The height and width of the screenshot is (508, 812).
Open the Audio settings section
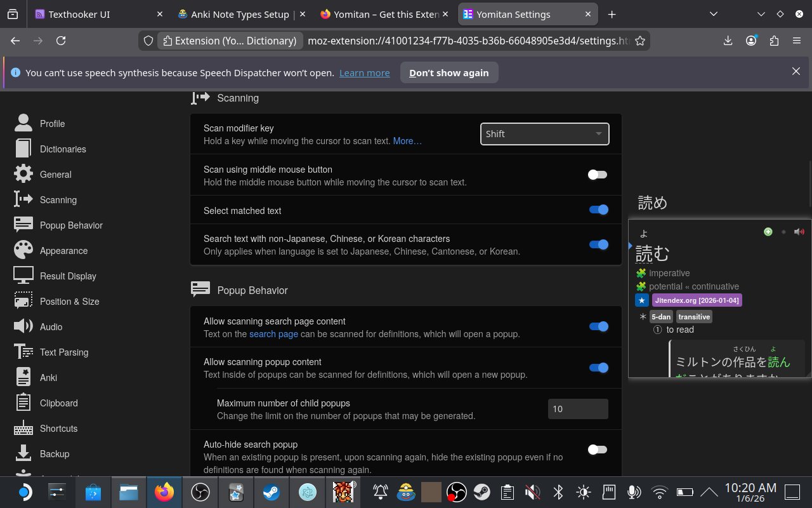click(51, 326)
